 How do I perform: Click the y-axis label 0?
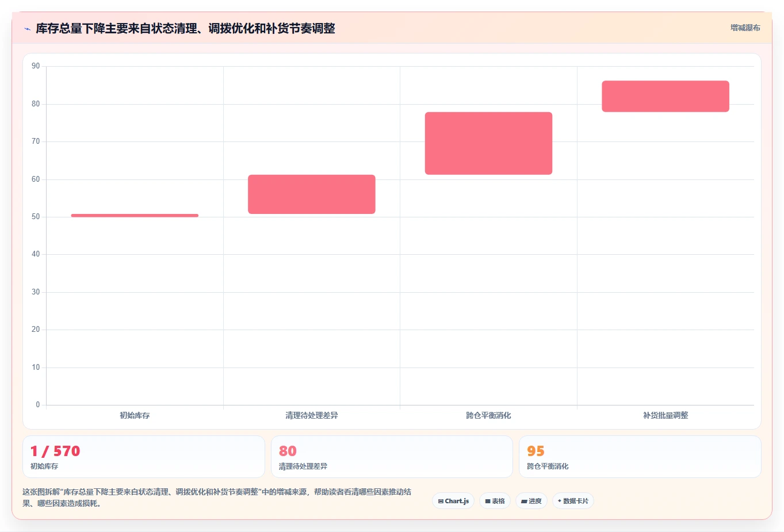pos(38,405)
